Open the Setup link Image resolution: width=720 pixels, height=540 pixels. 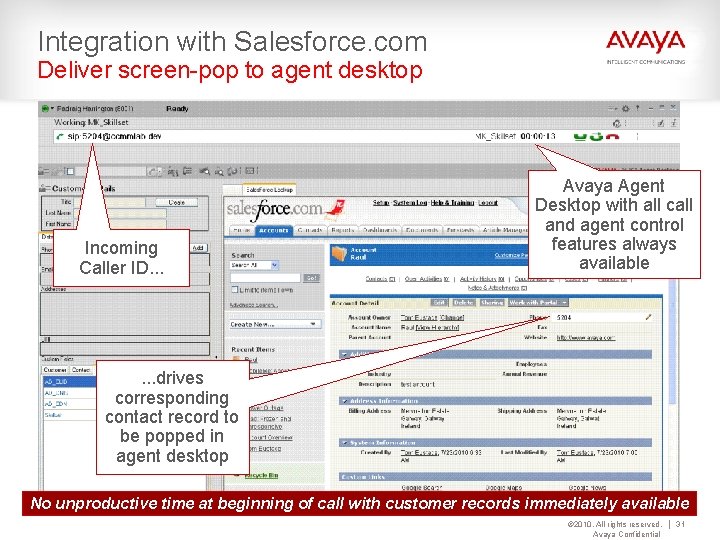click(x=381, y=202)
